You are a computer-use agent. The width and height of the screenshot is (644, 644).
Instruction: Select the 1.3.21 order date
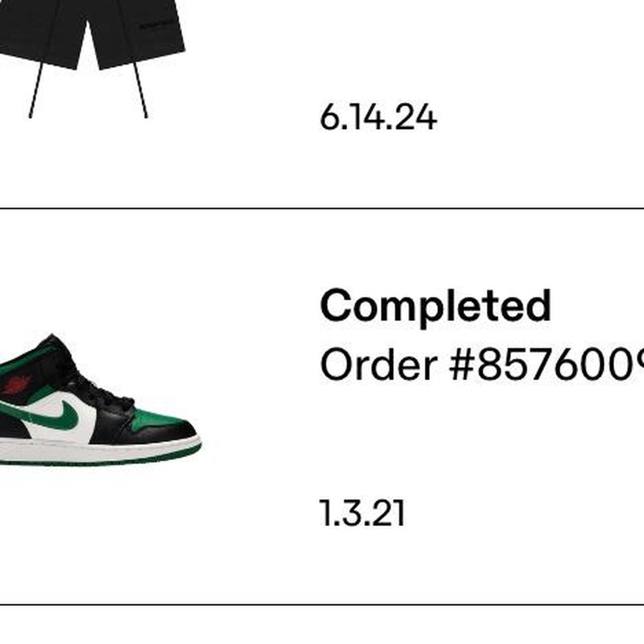point(362,513)
